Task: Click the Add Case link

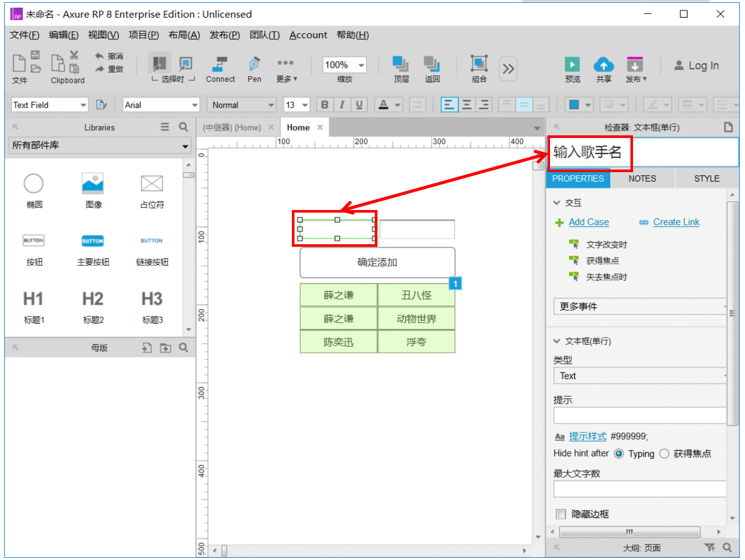Action: (x=588, y=222)
